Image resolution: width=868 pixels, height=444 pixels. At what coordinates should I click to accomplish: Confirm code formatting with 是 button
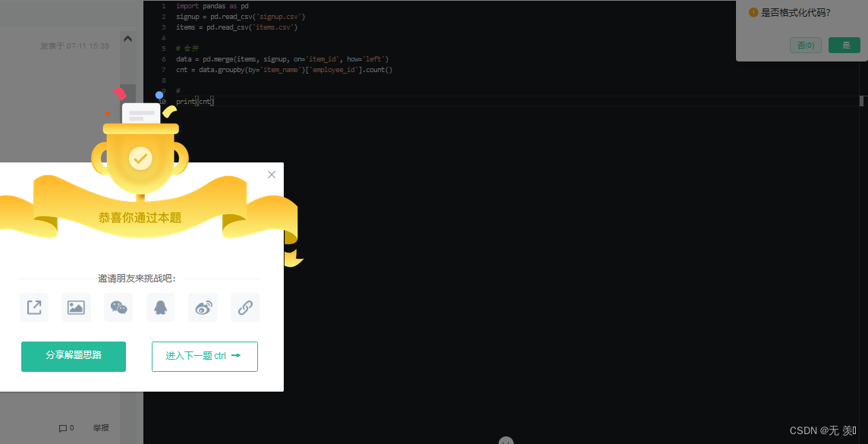click(x=844, y=46)
